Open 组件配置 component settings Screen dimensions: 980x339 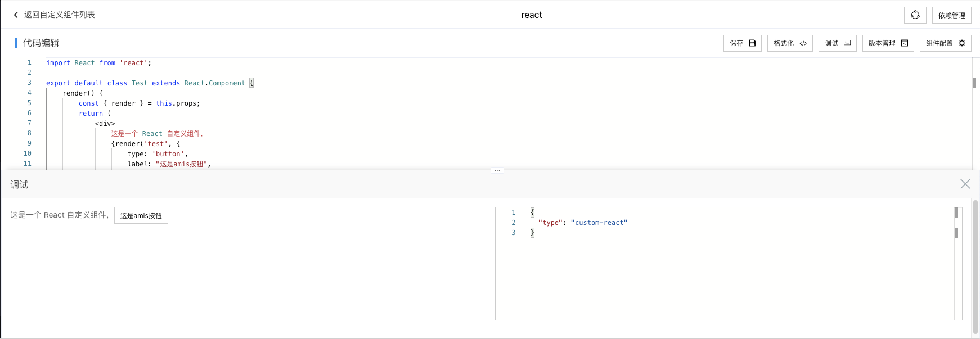tap(945, 43)
